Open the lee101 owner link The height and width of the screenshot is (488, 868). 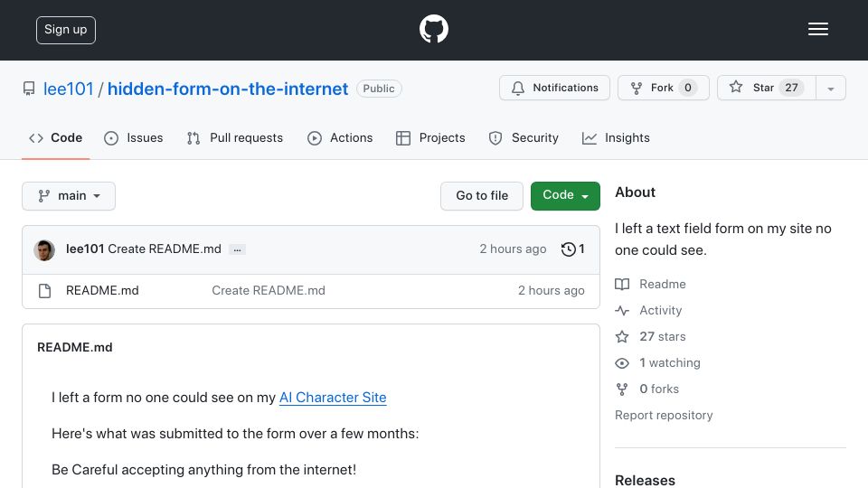tap(68, 89)
